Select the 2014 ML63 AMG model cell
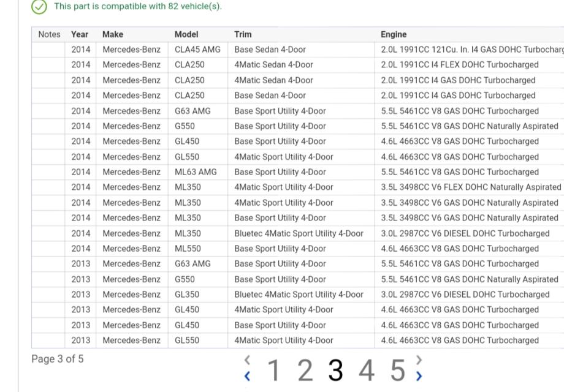 [x=196, y=172]
